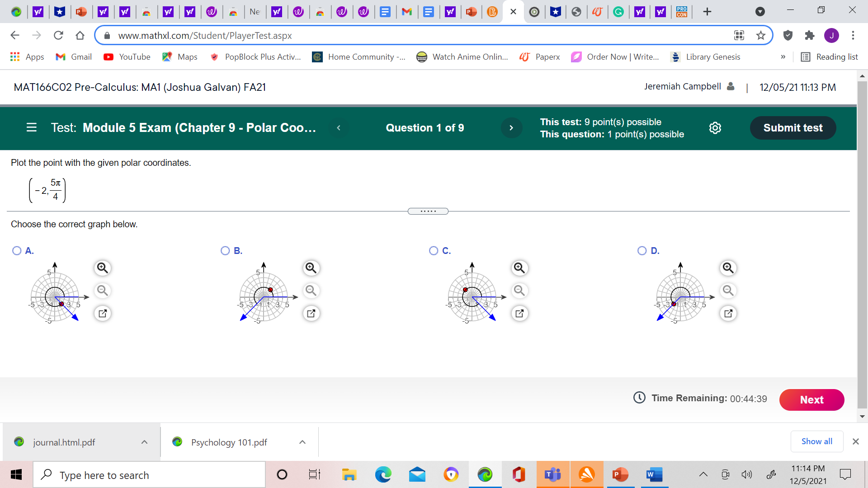Open hamburger menu beside Test title
The image size is (868, 488).
(31, 128)
